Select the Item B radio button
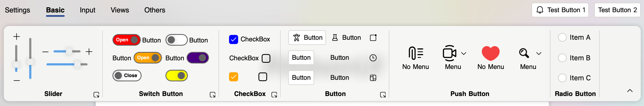 pyautogui.click(x=562, y=58)
